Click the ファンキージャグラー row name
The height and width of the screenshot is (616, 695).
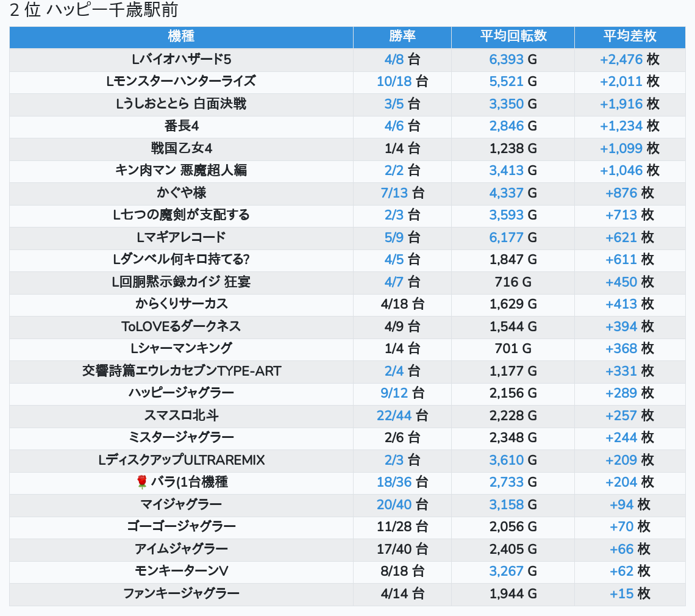181,593
